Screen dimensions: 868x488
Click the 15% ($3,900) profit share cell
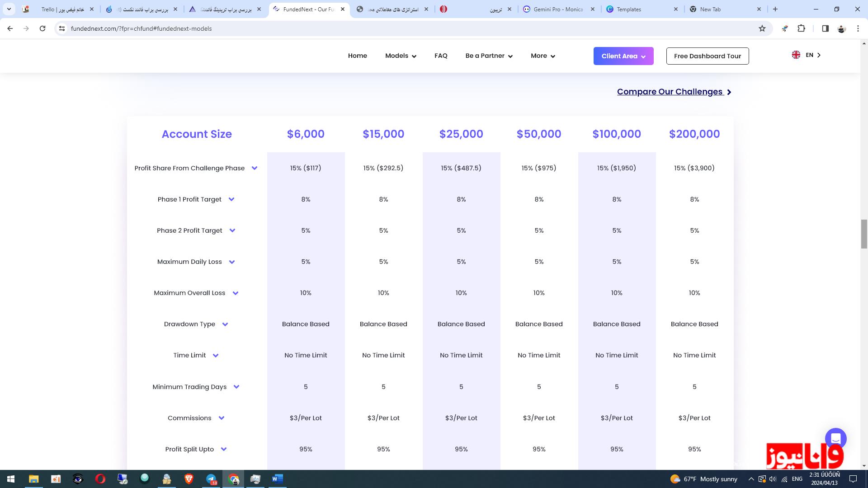point(694,168)
